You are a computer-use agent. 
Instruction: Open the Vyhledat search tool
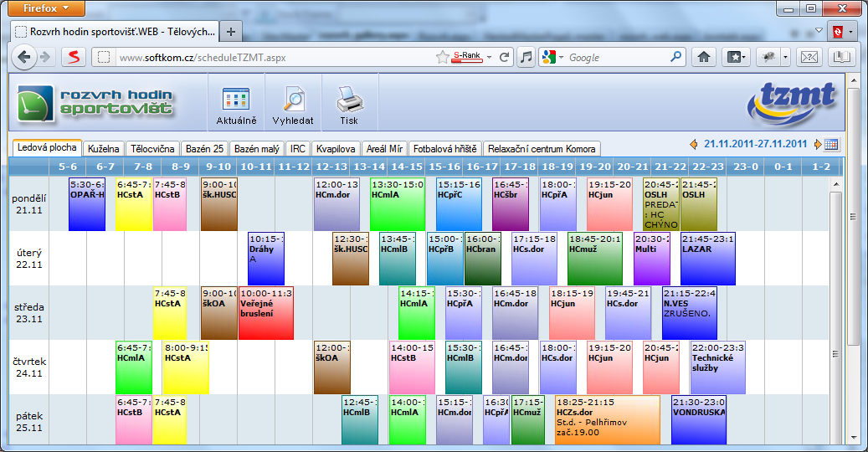coord(292,104)
